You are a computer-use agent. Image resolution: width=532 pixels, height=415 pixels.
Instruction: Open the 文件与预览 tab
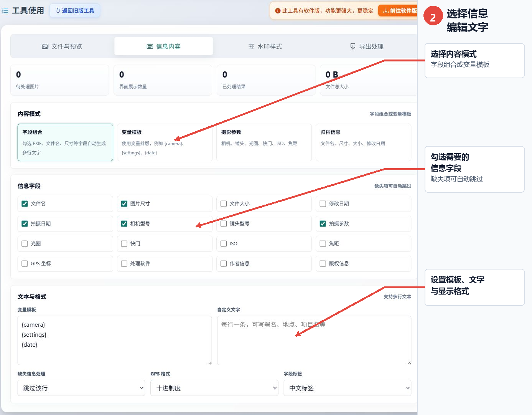point(62,46)
